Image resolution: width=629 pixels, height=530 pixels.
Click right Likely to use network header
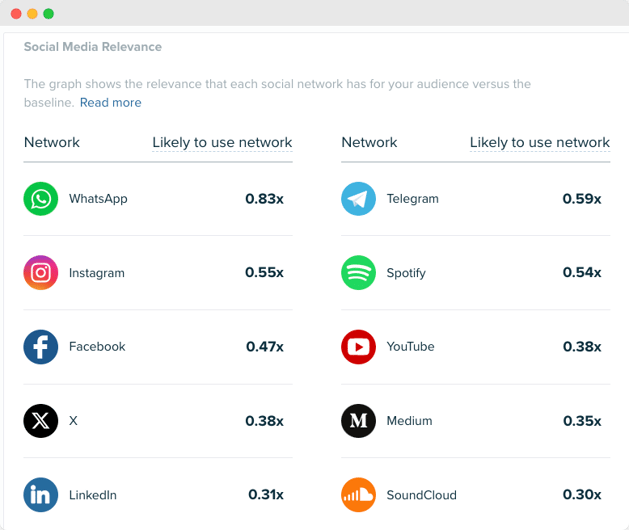tap(540, 143)
